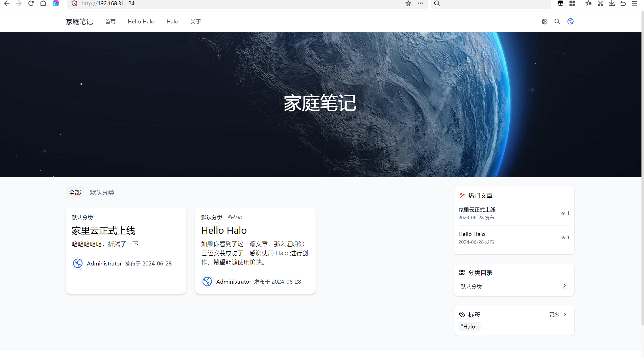Click the Hello Halo card excerpt text

point(255,253)
